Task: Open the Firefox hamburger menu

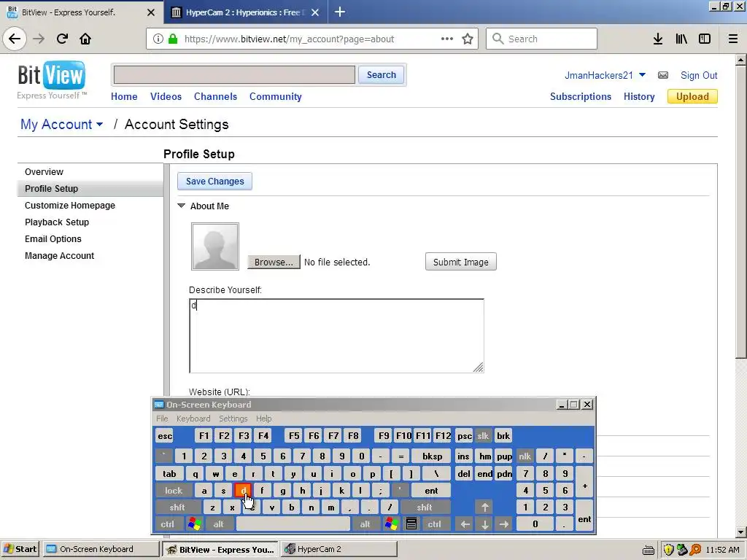Action: (733, 39)
